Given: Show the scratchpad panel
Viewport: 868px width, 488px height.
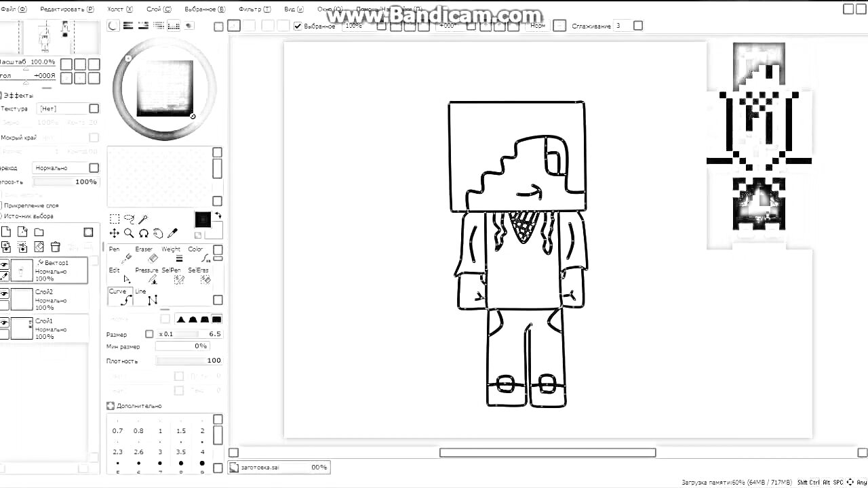Looking at the screenshot, I should click(x=189, y=26).
